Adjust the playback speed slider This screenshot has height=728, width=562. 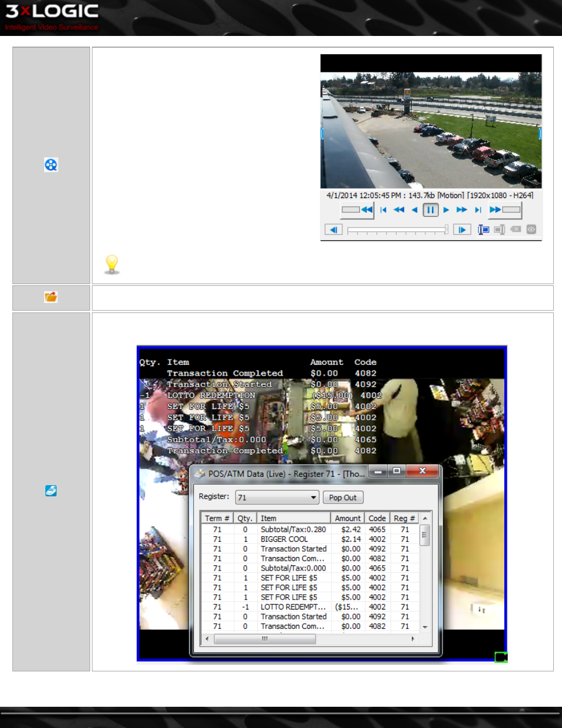398,230
